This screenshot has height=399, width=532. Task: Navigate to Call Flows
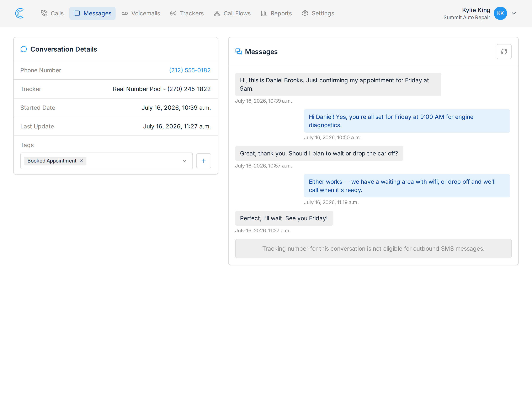[232, 13]
